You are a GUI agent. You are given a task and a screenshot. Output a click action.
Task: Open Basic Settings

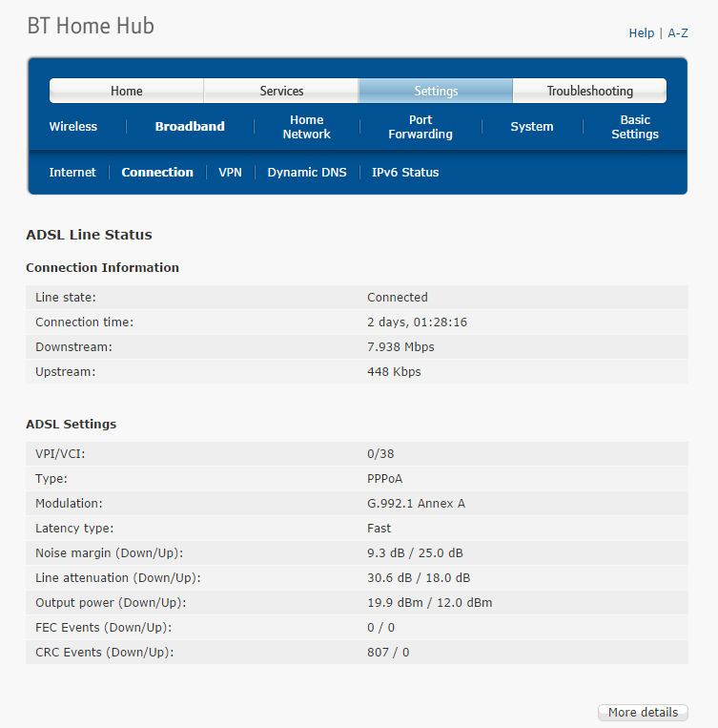[x=635, y=127]
